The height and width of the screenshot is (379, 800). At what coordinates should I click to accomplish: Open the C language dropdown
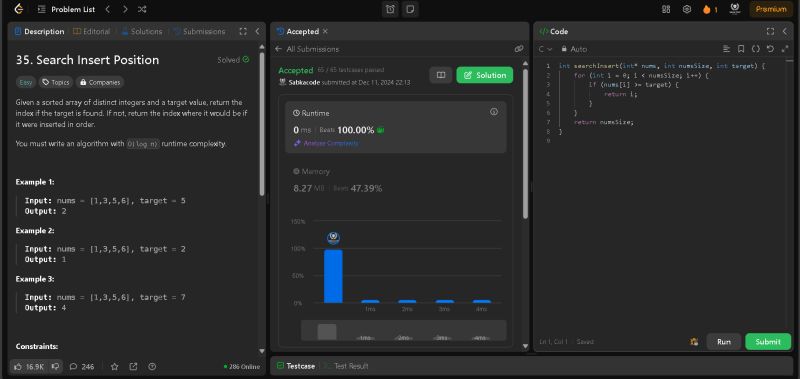click(x=545, y=49)
